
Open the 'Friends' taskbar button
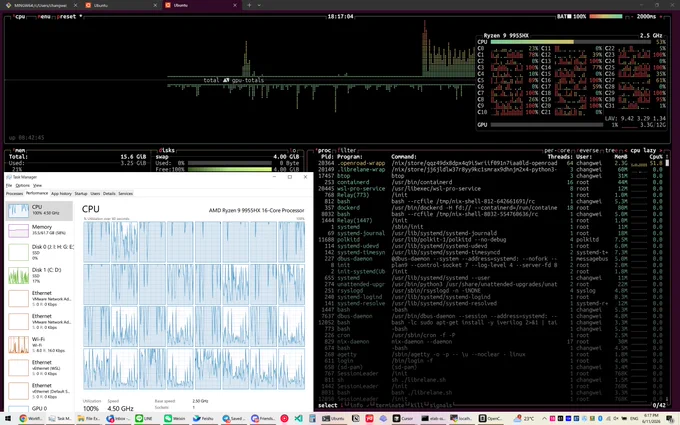click(x=263, y=418)
